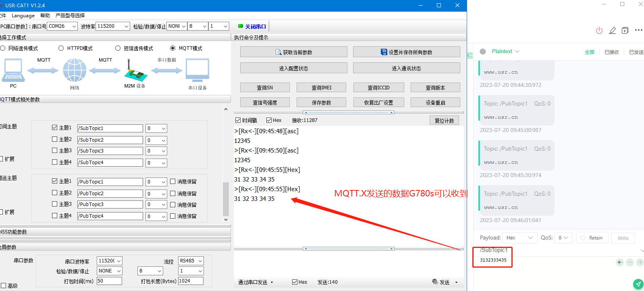Open the Language menu
The height and width of the screenshot is (291, 644).
click(x=23, y=16)
